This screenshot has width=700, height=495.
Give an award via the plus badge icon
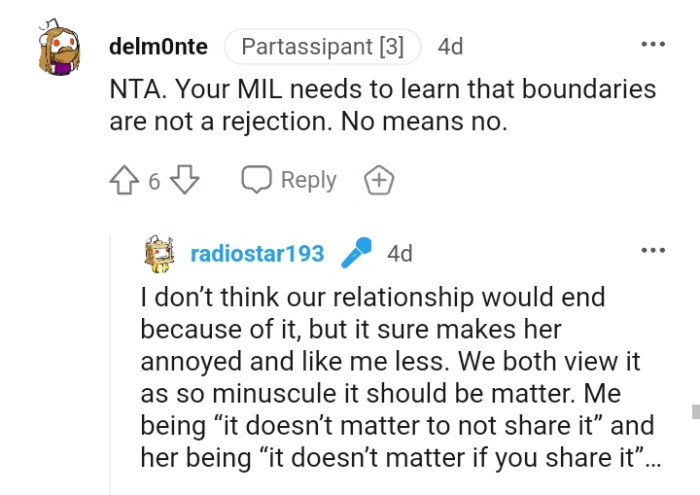coord(379,180)
